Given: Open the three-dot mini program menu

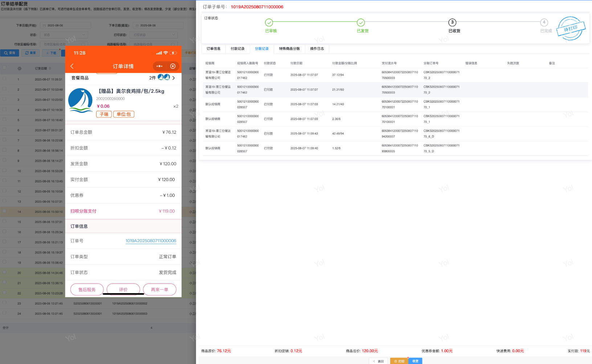Looking at the screenshot, I should (x=159, y=66).
